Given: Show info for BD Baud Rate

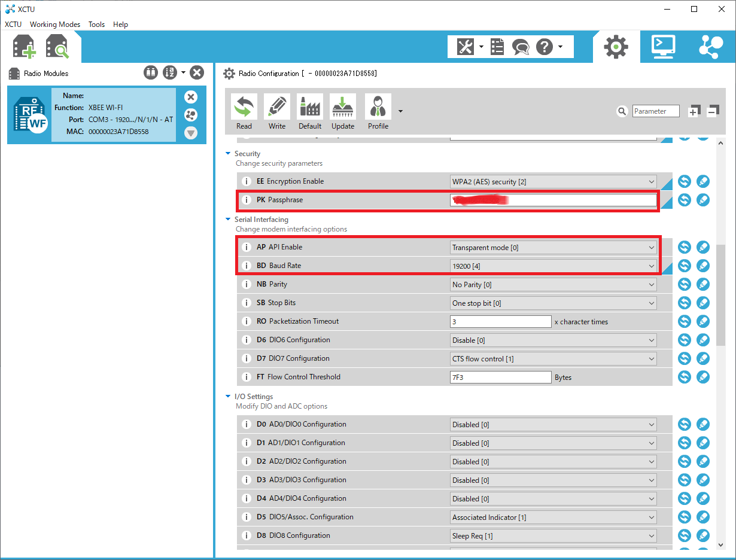Looking at the screenshot, I should pyautogui.click(x=246, y=266).
